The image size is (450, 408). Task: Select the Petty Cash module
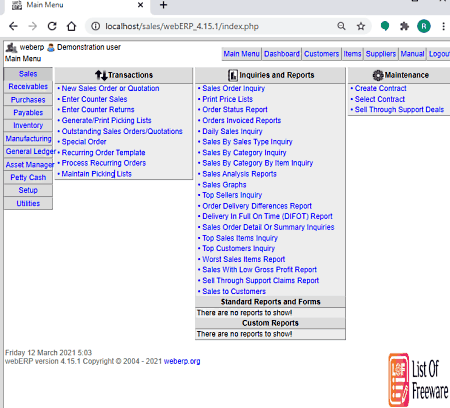pos(28,178)
